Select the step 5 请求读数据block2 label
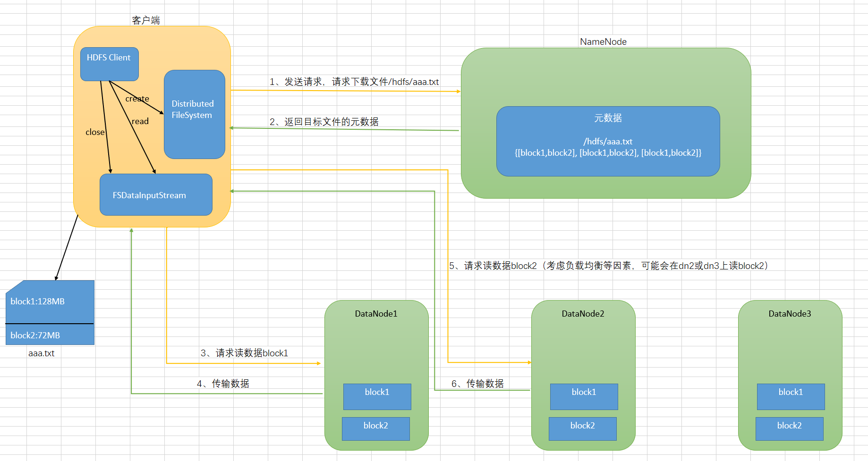 point(608,266)
